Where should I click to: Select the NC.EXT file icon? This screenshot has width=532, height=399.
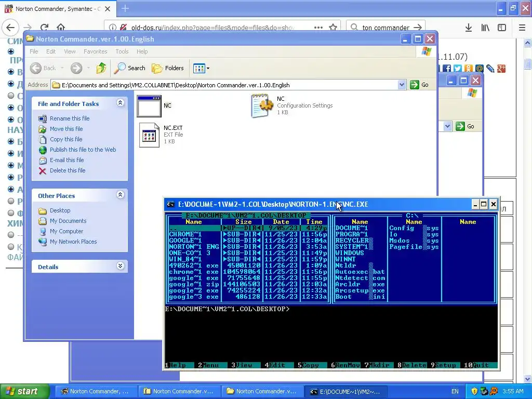[x=149, y=135]
